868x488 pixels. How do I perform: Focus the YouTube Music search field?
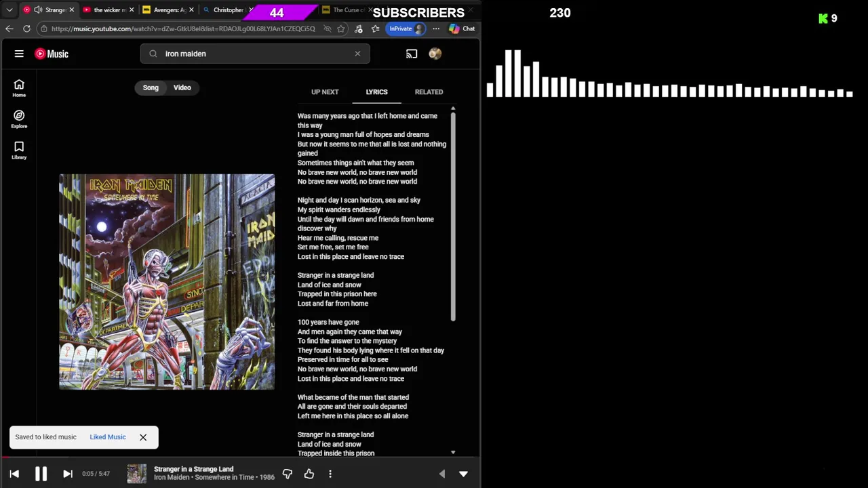[x=255, y=54]
